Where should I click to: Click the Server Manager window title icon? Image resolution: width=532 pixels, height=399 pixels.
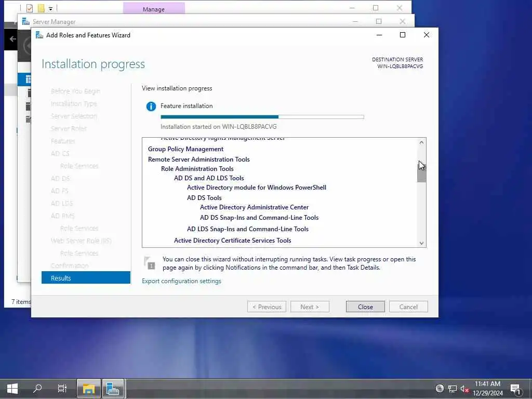coord(26,22)
